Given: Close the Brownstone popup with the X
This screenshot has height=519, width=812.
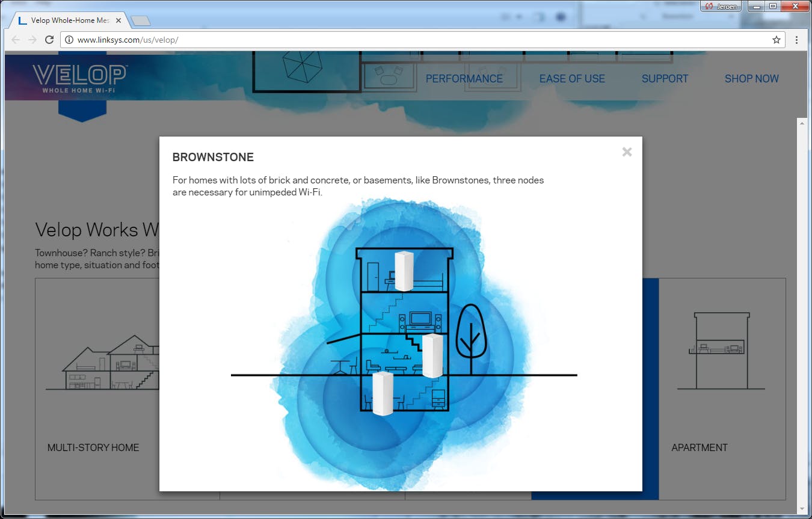Looking at the screenshot, I should (x=627, y=152).
